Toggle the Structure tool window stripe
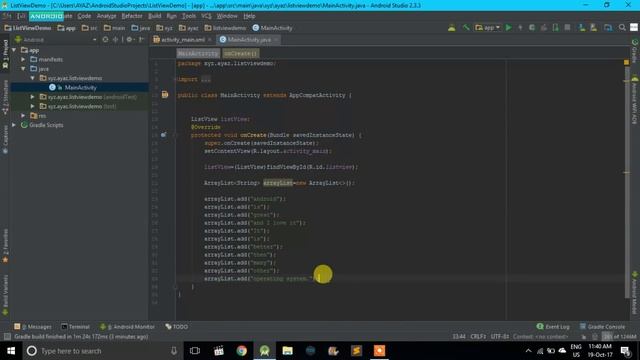Viewport: 640px width, 360px height. click(x=5, y=97)
